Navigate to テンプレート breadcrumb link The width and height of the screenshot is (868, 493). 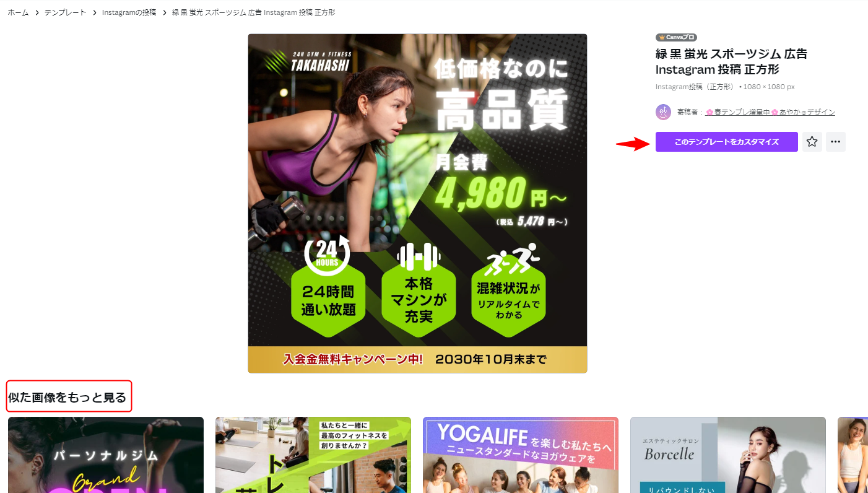click(65, 12)
